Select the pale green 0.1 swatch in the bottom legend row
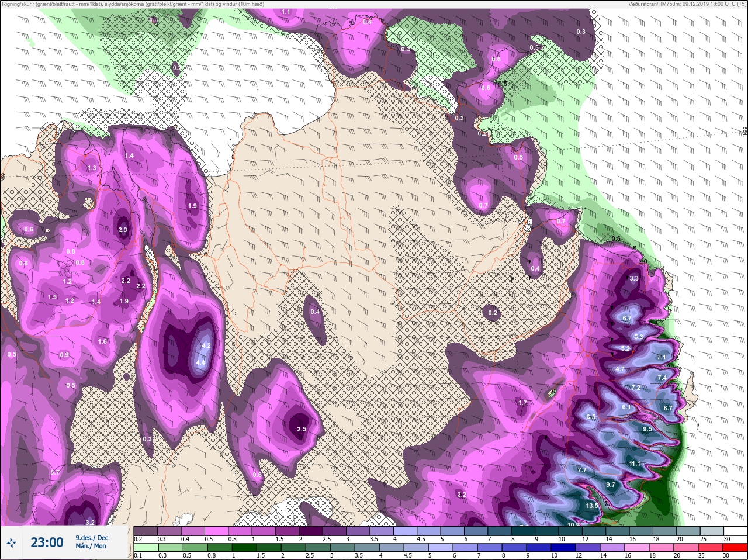This screenshot has width=748, height=560. (145, 547)
